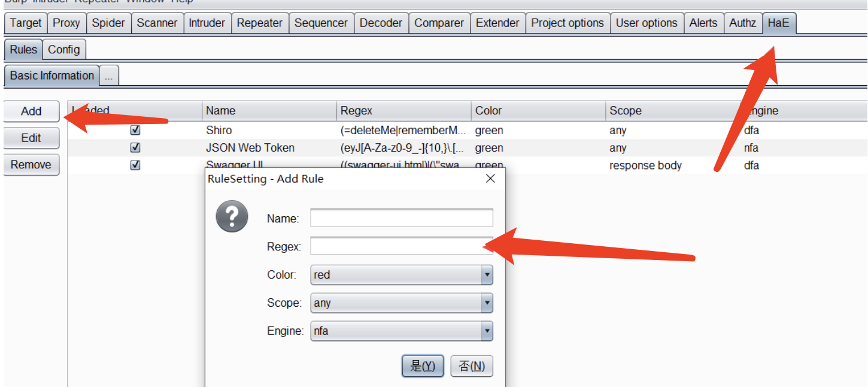Screen dimensions: 868x387
Task: Open the Intruder tab
Action: click(207, 23)
